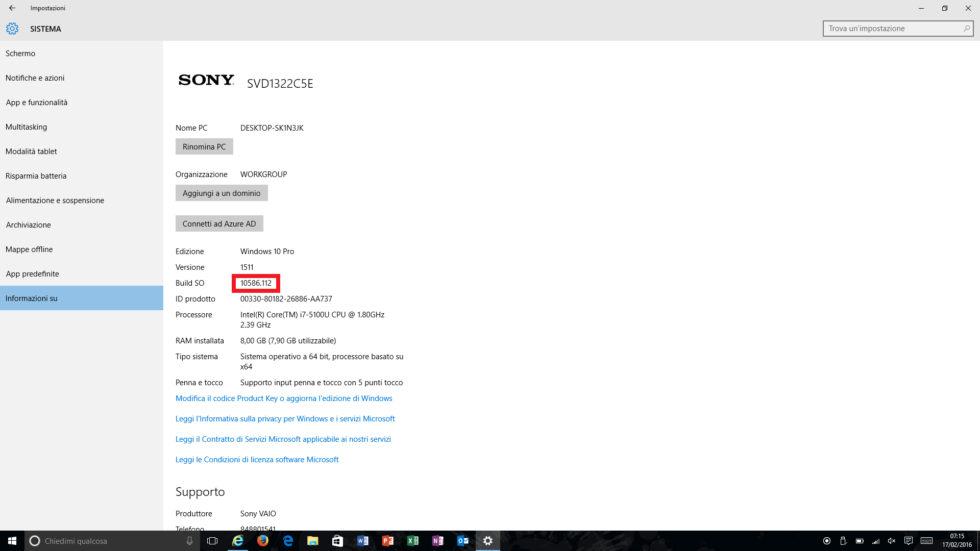Focus the Trova un'impostazione search field

[x=898, y=29]
